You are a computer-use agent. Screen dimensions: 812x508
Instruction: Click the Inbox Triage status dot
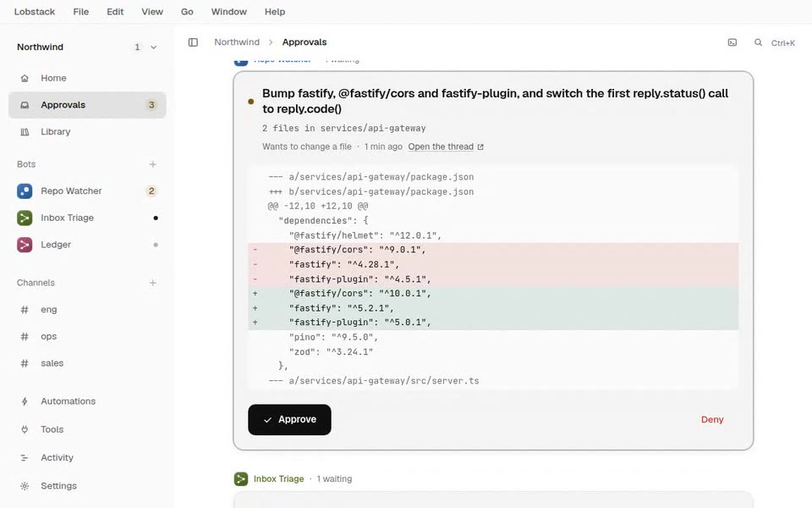[x=156, y=218]
